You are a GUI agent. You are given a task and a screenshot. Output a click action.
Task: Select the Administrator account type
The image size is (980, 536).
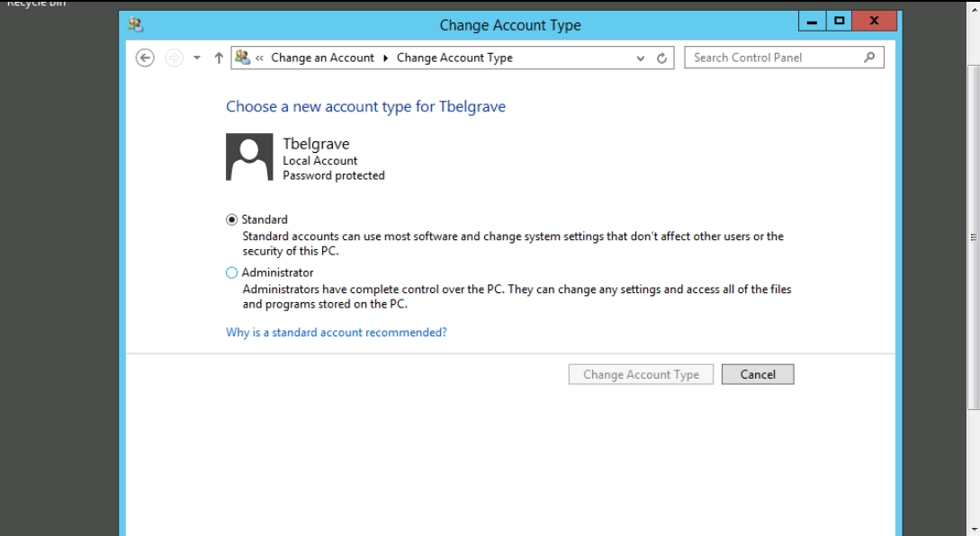click(x=232, y=273)
